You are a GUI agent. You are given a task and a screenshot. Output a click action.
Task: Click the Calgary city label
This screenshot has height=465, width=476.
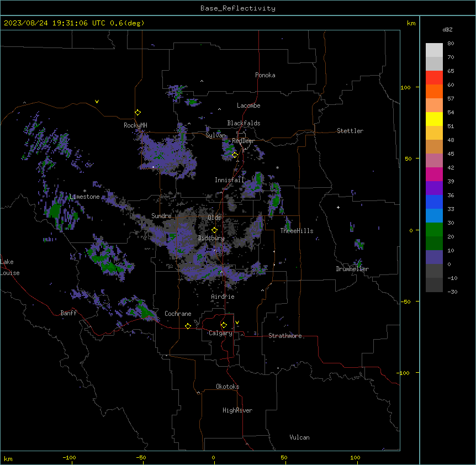[x=221, y=333]
